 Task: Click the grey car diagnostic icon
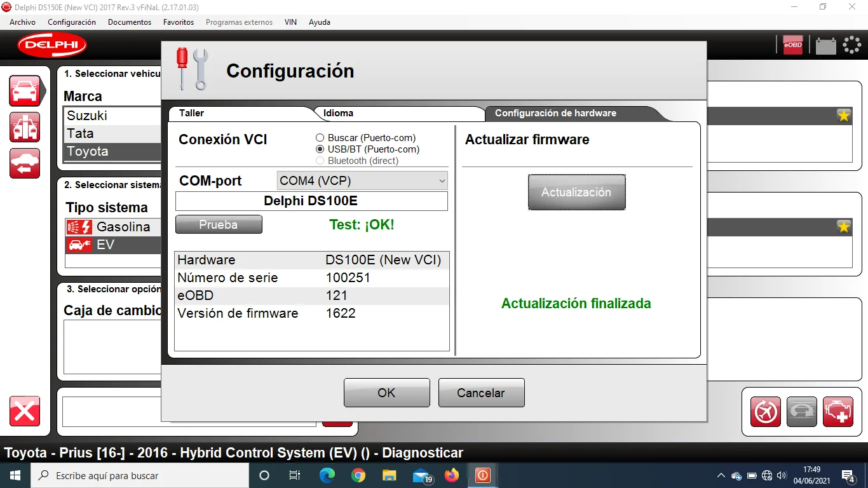(x=802, y=412)
